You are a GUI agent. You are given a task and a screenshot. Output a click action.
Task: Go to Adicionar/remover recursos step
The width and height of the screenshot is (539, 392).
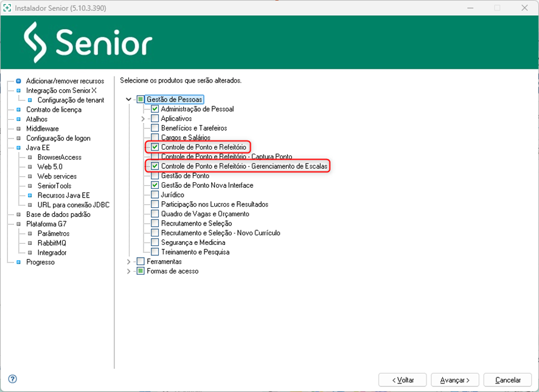coord(65,81)
